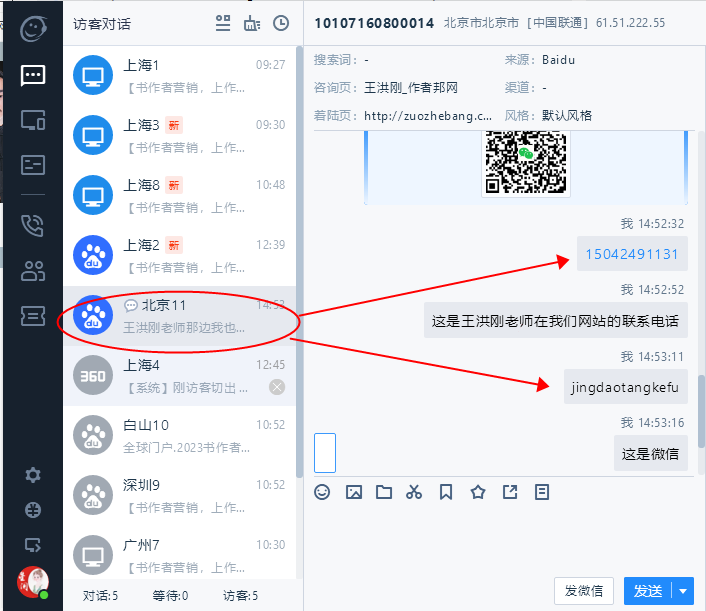Screen dimensions: 706x611
Task: Click the send image icon
Action: (353, 492)
